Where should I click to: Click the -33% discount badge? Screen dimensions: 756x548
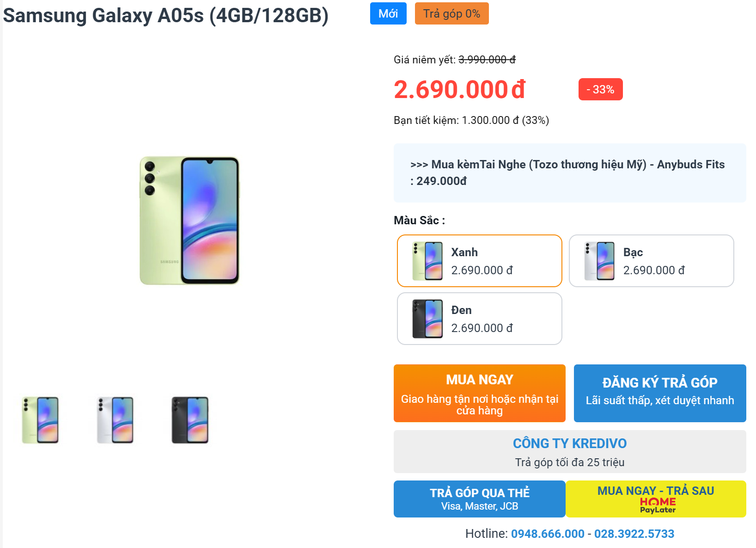pyautogui.click(x=600, y=89)
